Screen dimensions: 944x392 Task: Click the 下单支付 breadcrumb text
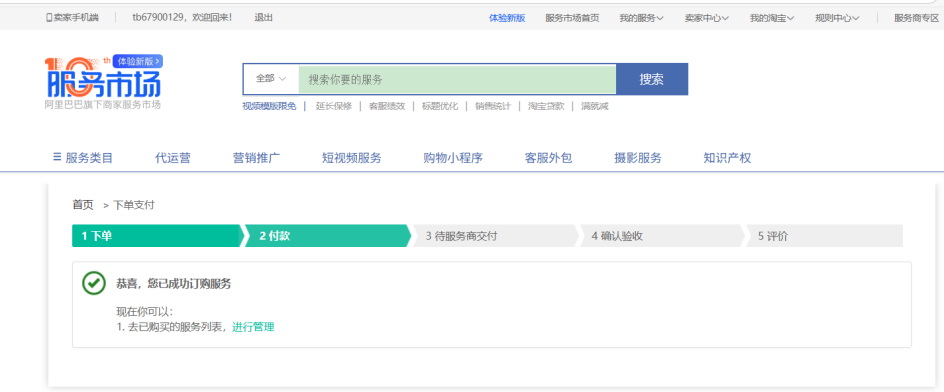click(x=134, y=205)
